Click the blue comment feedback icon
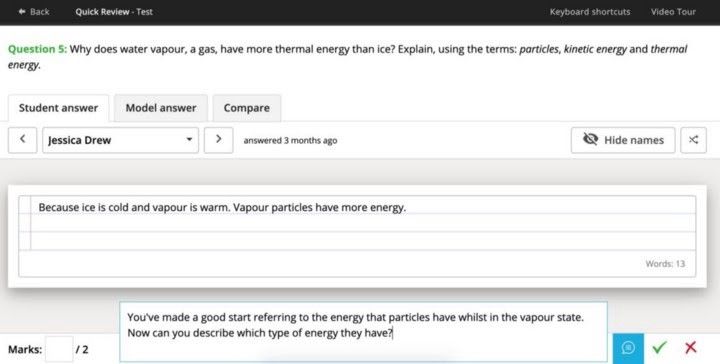The height and width of the screenshot is (364, 720). 628,348
